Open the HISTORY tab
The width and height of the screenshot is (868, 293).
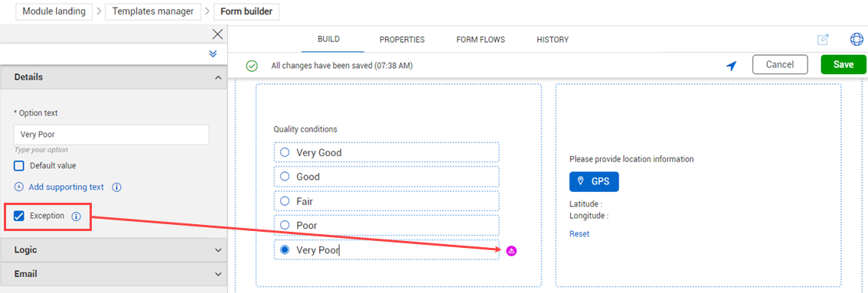[x=553, y=40]
